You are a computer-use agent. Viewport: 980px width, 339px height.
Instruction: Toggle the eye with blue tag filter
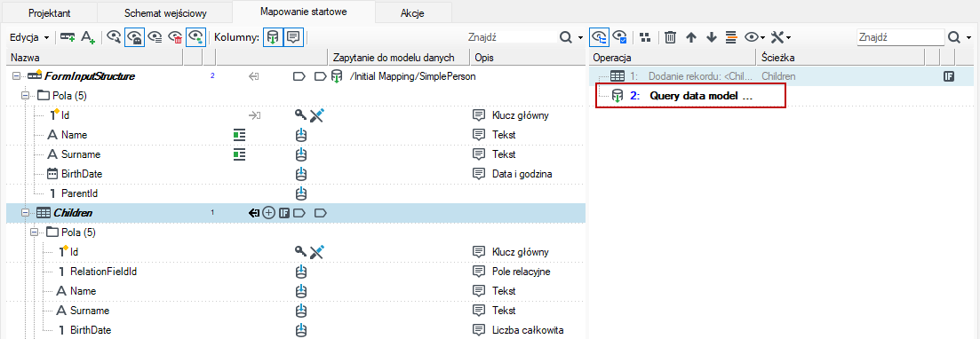point(195,37)
